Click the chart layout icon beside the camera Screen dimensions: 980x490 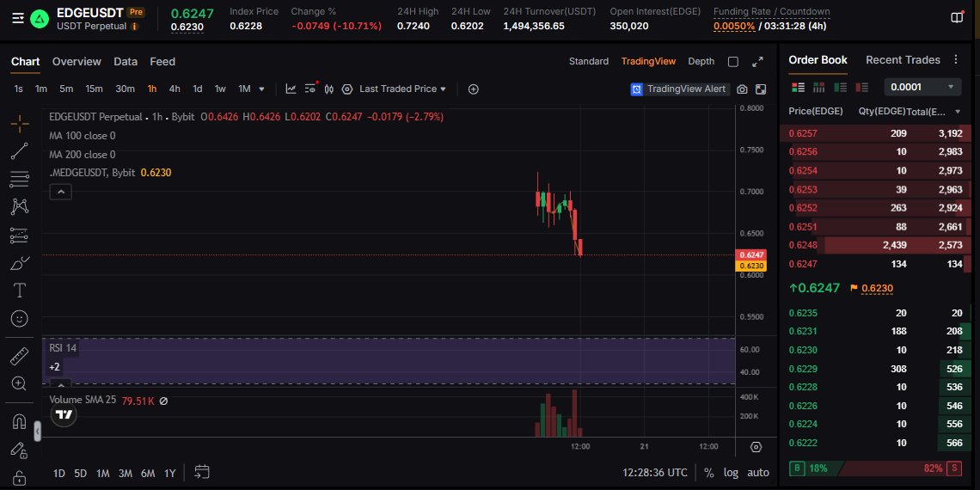point(761,89)
